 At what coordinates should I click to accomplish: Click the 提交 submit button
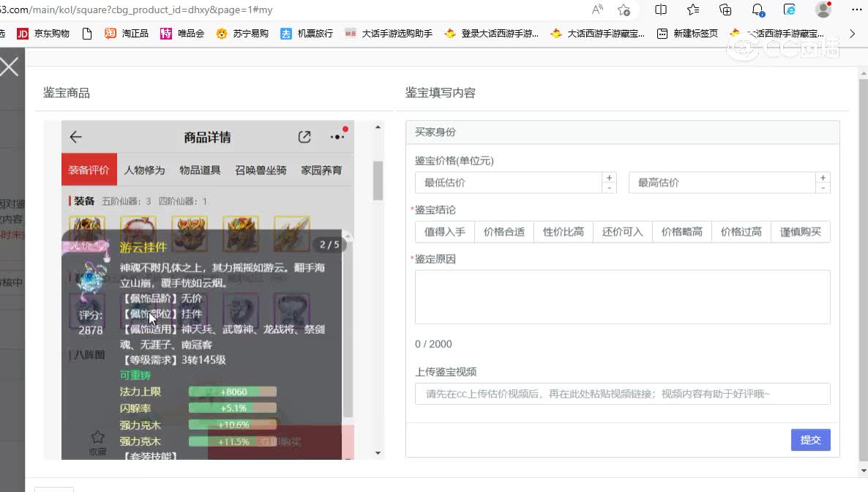(x=810, y=440)
